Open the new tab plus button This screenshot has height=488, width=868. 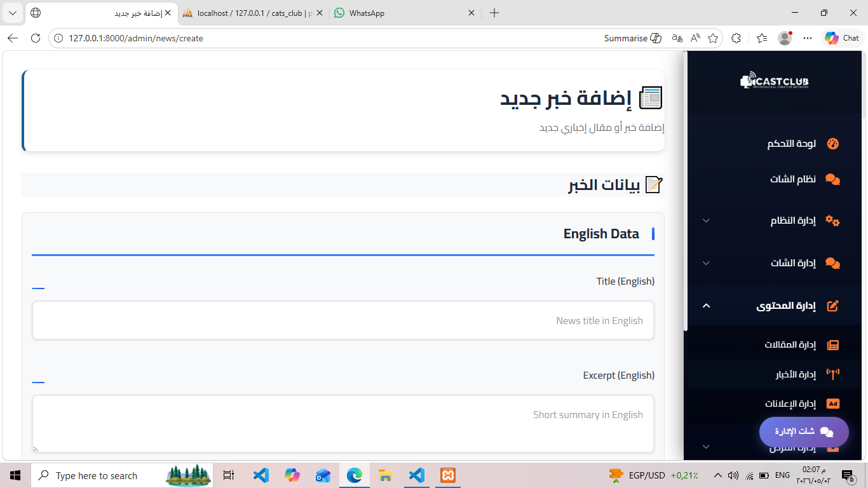click(494, 13)
